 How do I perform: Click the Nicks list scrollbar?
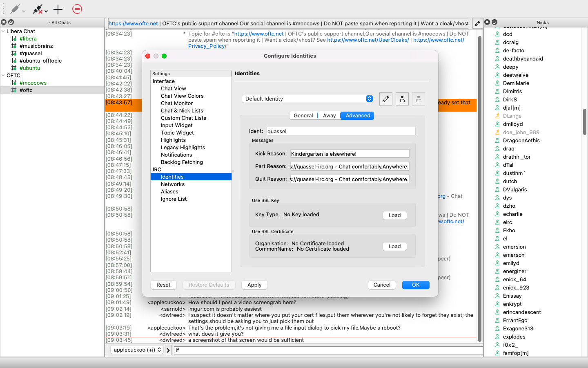(585, 122)
